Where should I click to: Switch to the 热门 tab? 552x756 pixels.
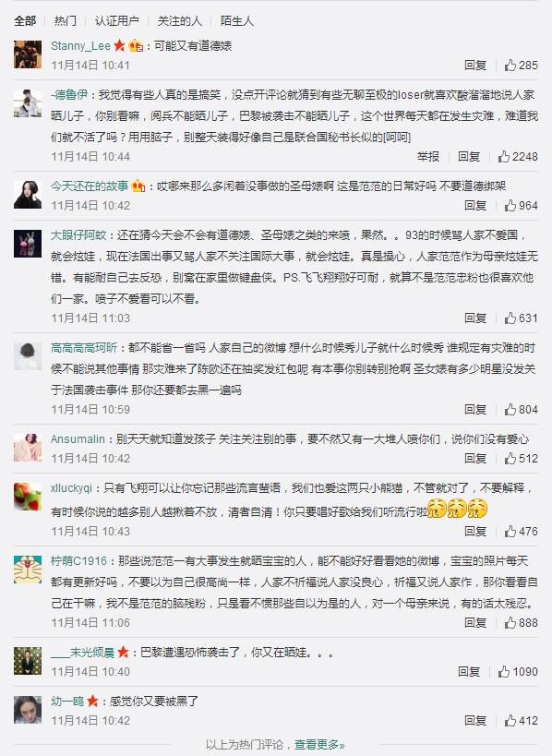pyautogui.click(x=65, y=20)
